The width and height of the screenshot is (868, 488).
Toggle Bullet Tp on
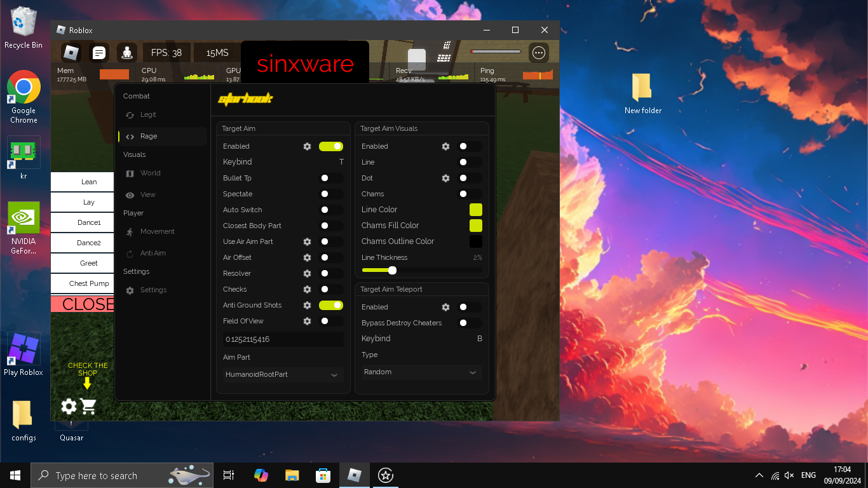(x=331, y=178)
